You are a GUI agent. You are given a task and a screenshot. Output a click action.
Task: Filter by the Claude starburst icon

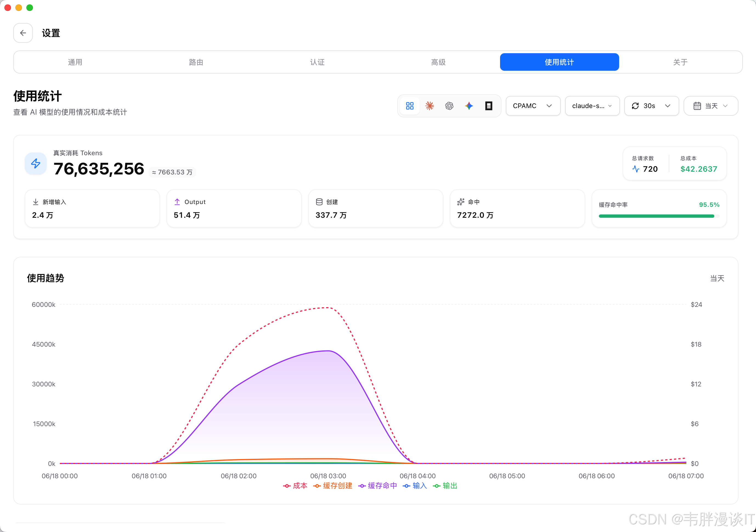point(429,106)
